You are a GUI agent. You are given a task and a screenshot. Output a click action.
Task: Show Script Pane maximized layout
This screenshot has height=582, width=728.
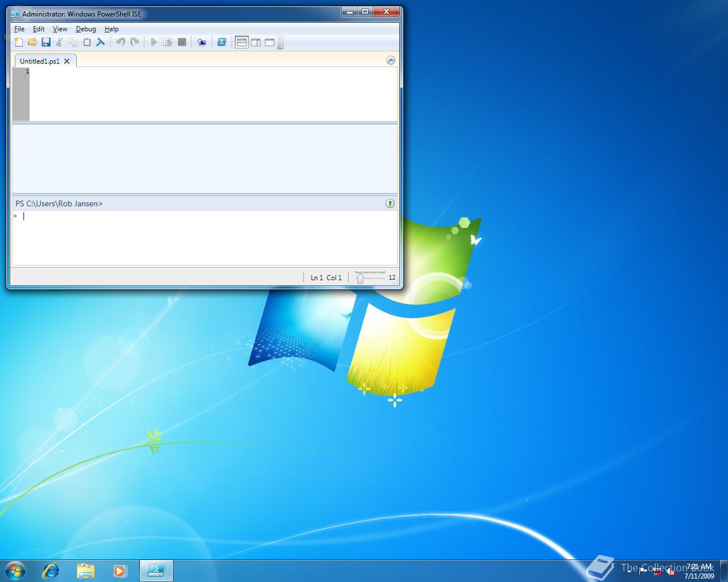click(270, 42)
